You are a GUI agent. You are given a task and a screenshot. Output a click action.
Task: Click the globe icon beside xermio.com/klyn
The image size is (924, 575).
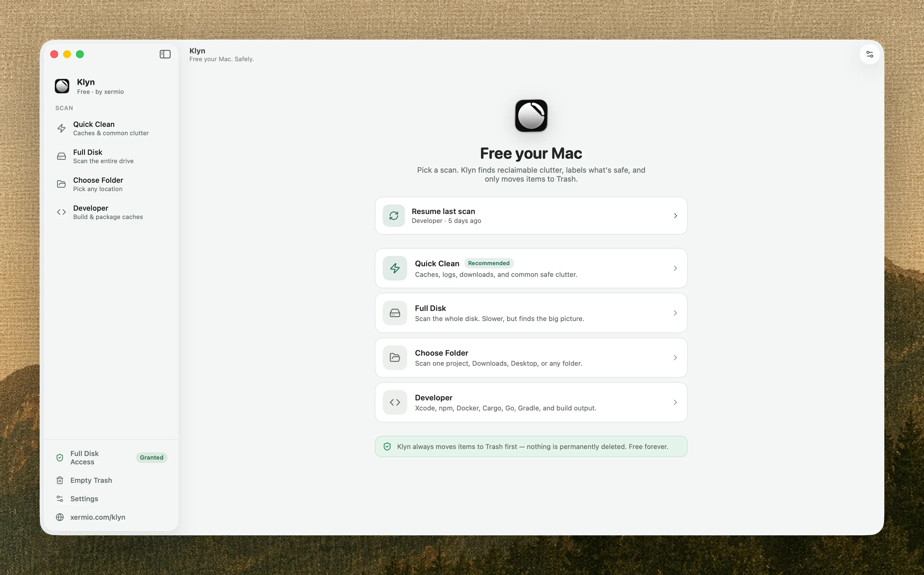pos(60,517)
